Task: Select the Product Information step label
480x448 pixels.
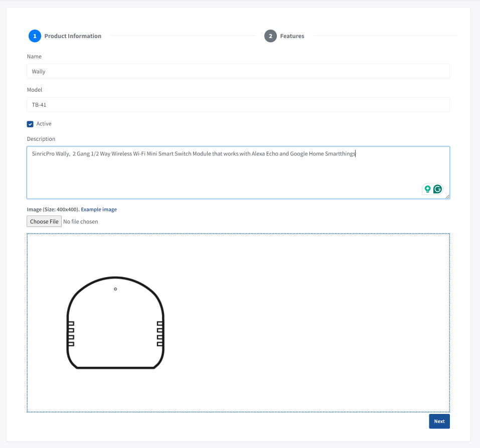Action: pos(73,36)
